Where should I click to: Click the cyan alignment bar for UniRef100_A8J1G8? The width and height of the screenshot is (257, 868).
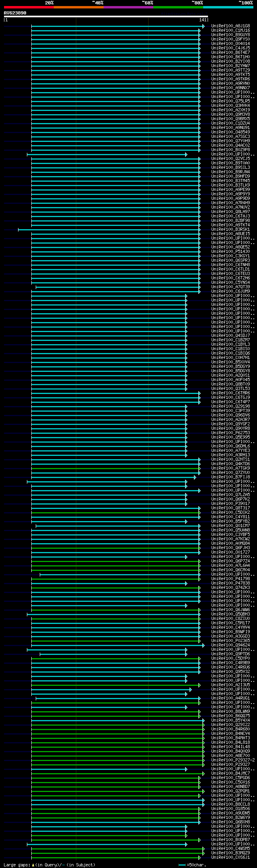coord(118,27)
